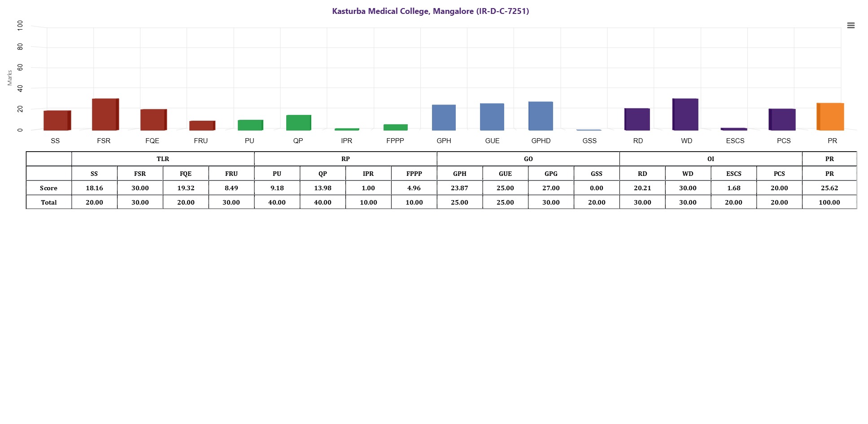Click the GPH score value 23.87
868x424 pixels.
460,188
